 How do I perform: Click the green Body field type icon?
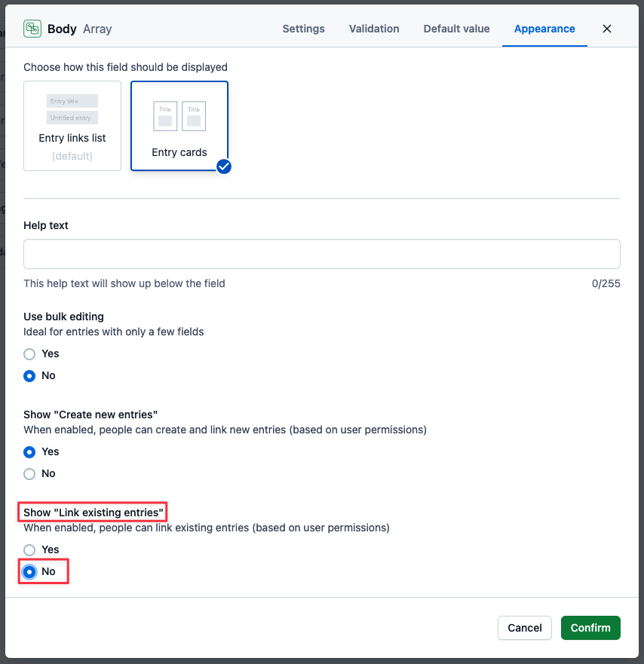pyautogui.click(x=32, y=29)
